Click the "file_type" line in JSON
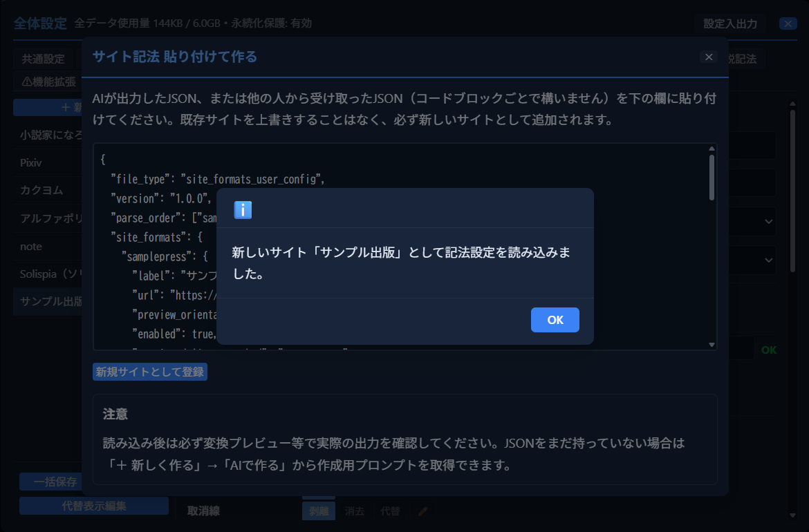 (218, 179)
